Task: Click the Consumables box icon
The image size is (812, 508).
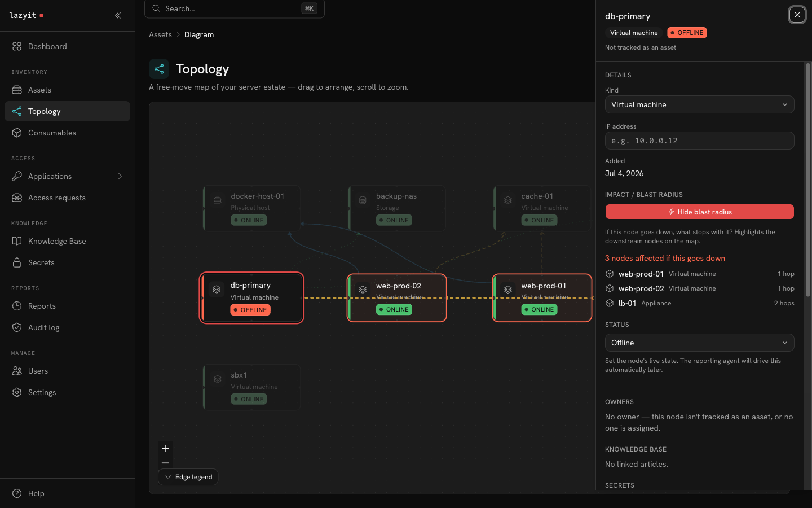Action: pyautogui.click(x=17, y=133)
